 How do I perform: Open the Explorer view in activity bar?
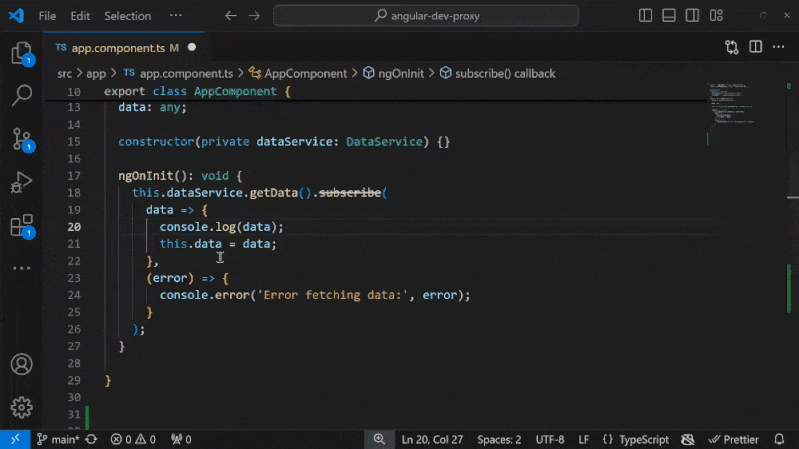21,54
